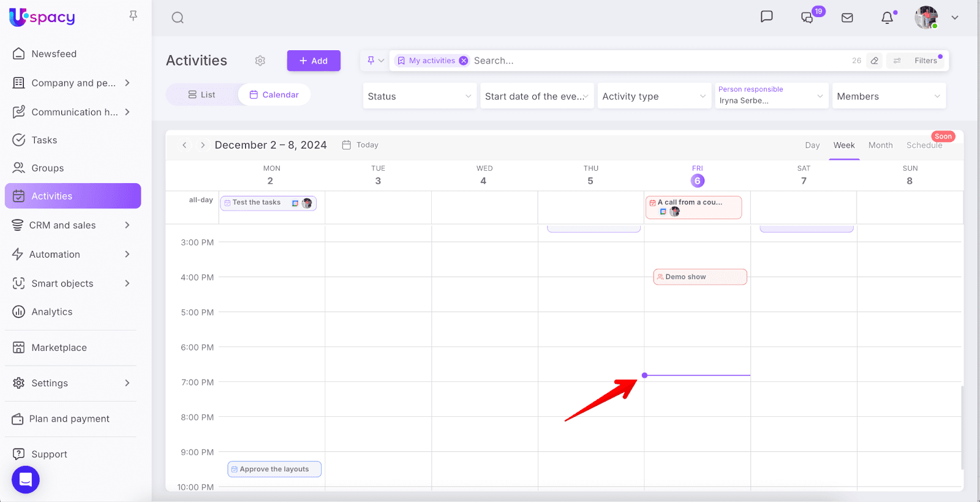This screenshot has width=980, height=502.
Task: Clear filters with the eraser icon
Action: click(875, 61)
